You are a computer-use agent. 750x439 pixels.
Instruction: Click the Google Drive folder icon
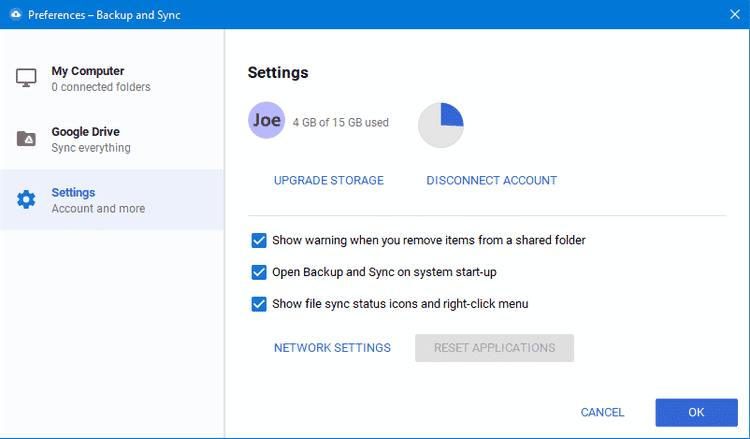[x=26, y=139]
